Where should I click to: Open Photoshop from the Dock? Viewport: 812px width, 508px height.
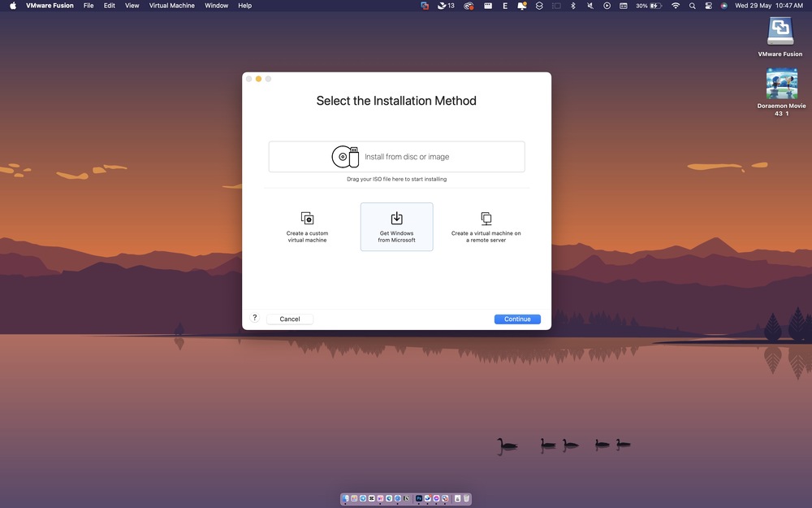(x=418, y=498)
